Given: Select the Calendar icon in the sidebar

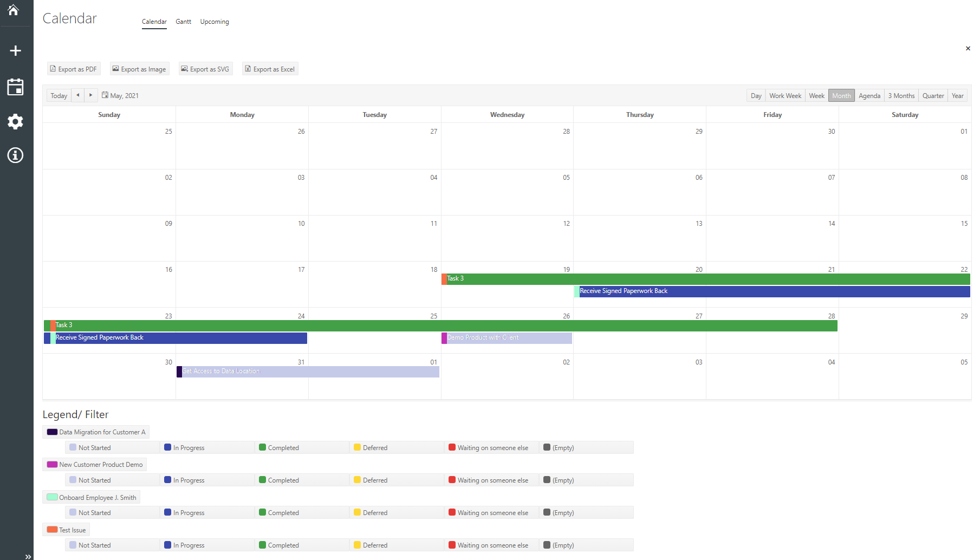Looking at the screenshot, I should [15, 87].
